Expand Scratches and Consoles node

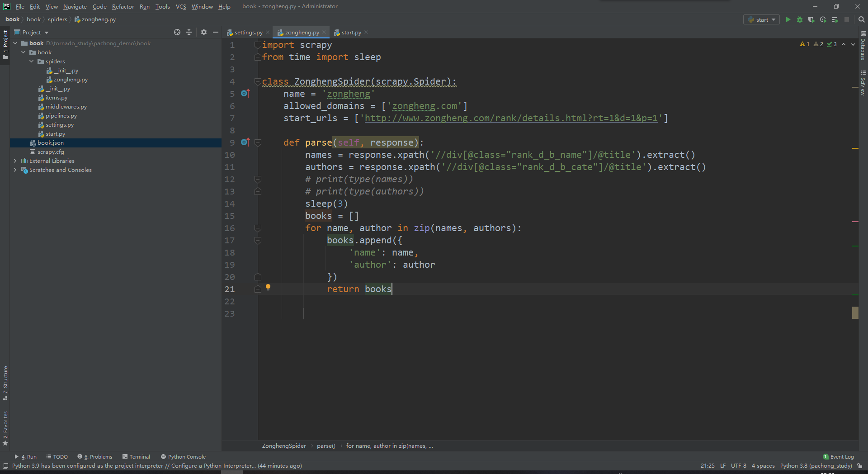(15, 170)
